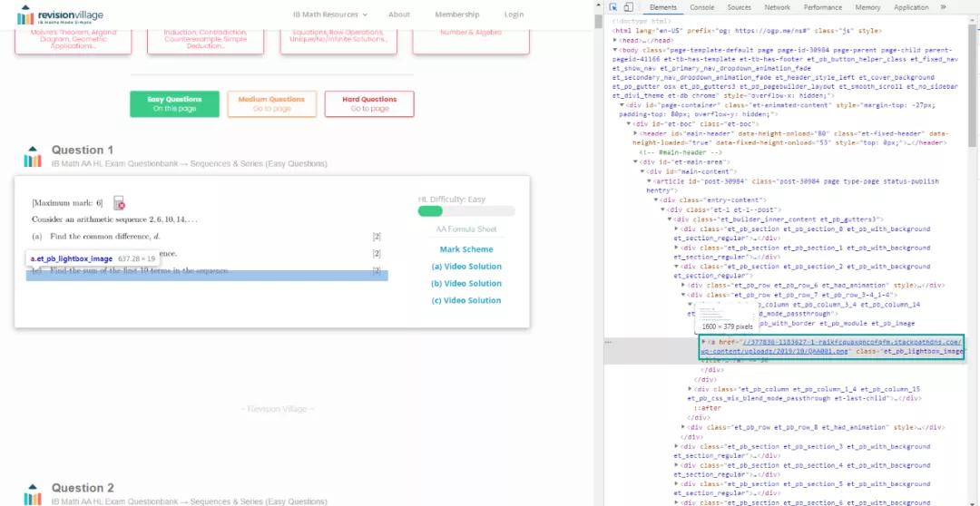The height and width of the screenshot is (506, 980).
Task: Toggle the device toolbar icon
Action: (x=627, y=7)
